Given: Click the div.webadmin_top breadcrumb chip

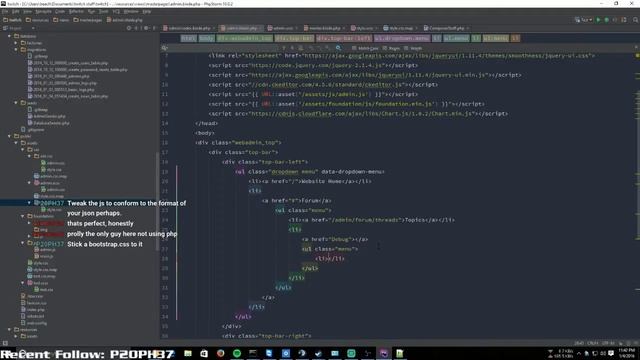Looking at the screenshot, I should pyautogui.click(x=244, y=38).
